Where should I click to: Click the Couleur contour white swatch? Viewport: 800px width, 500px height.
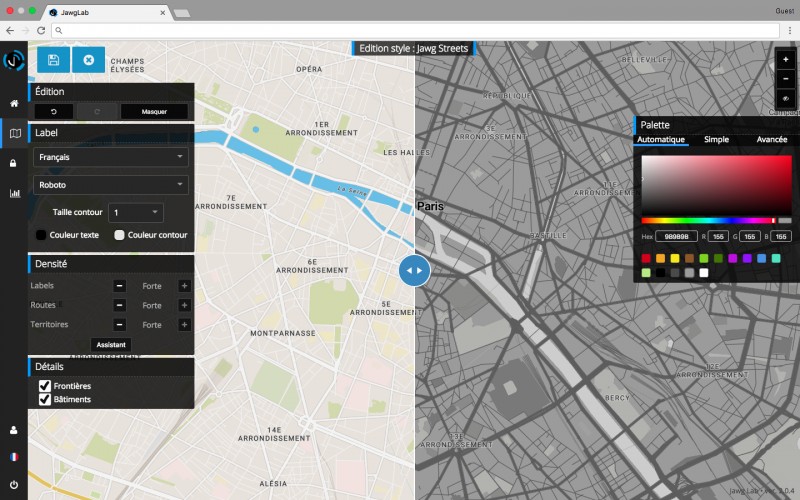[x=119, y=235]
